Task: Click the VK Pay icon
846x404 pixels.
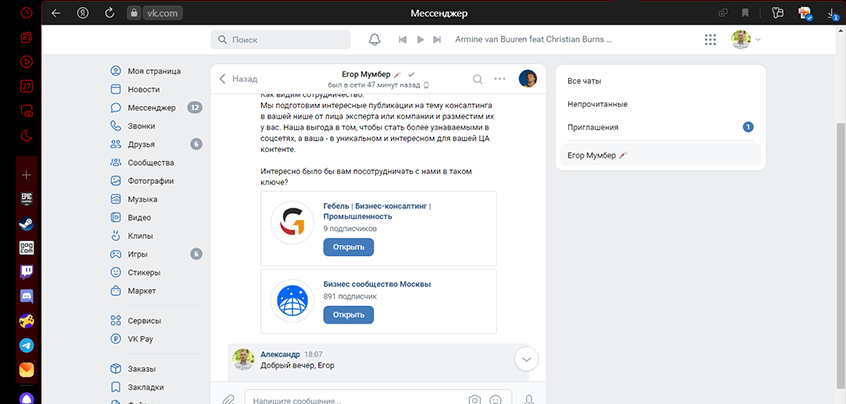Action: click(115, 339)
